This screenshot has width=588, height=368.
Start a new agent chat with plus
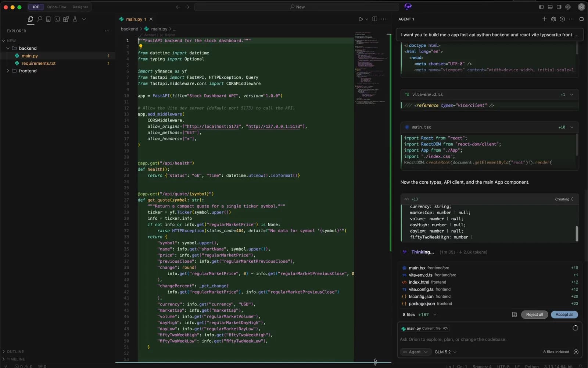coord(545,19)
